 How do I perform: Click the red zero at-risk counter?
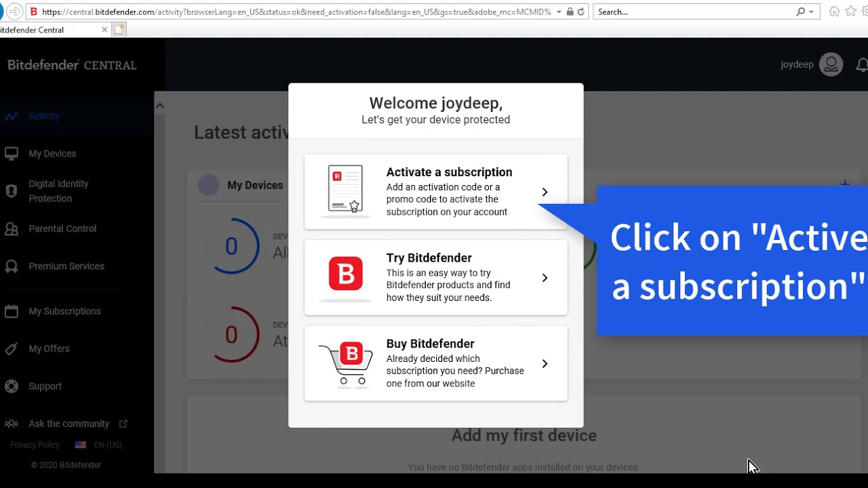coord(231,335)
